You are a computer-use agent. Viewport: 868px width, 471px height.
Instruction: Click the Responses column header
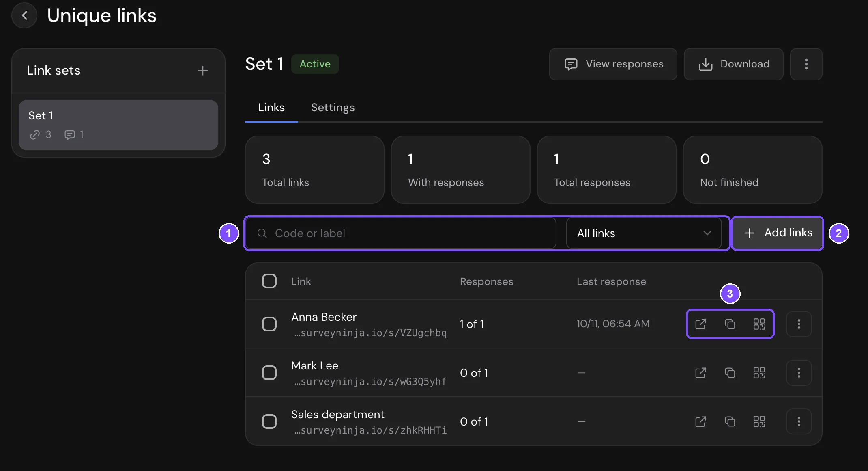click(486, 281)
